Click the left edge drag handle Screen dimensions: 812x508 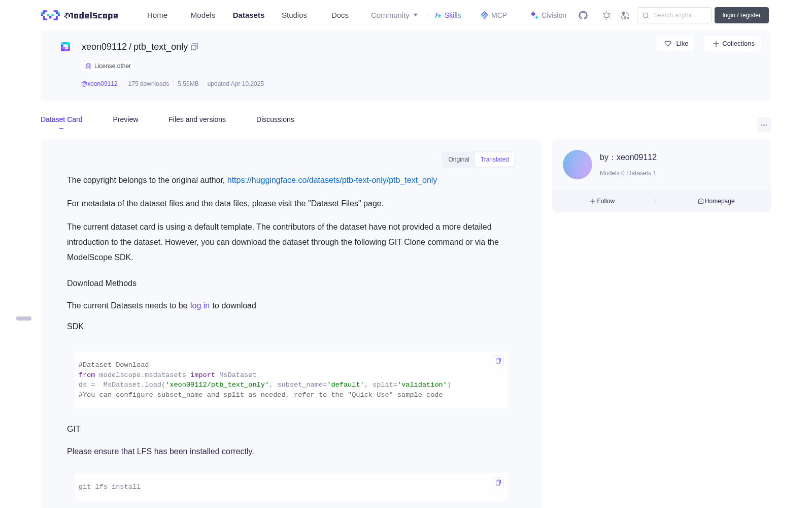tap(24, 319)
